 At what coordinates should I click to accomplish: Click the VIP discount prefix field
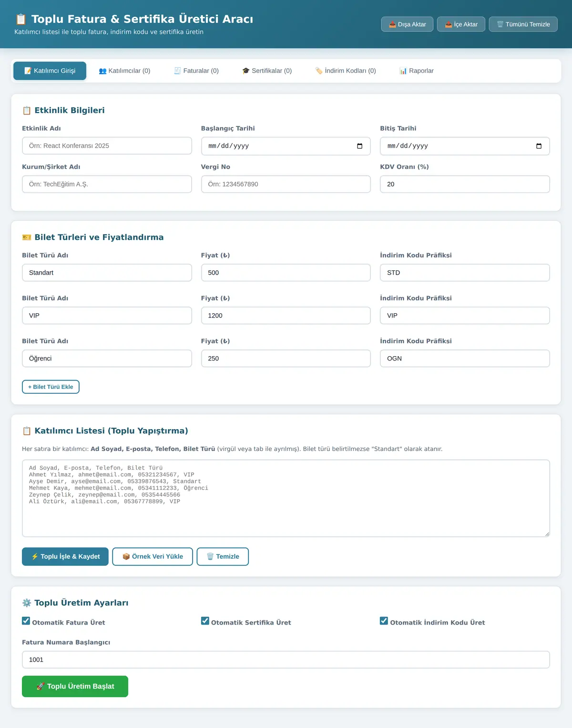pos(465,316)
